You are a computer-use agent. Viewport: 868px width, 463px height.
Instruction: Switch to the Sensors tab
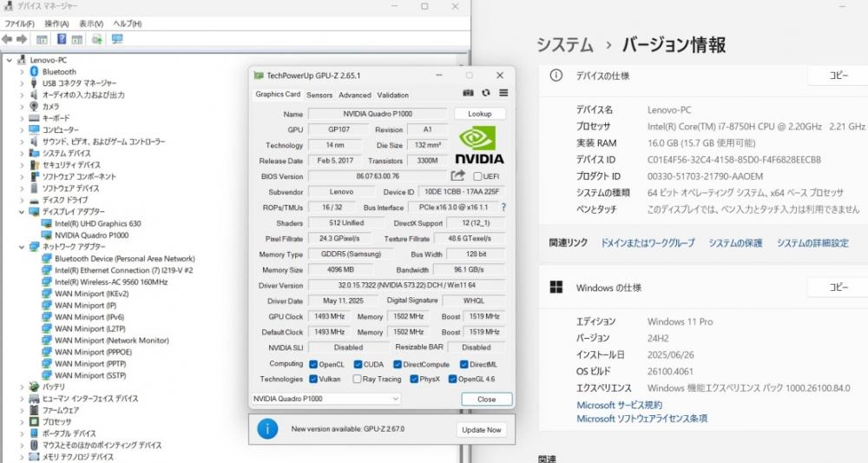click(319, 95)
